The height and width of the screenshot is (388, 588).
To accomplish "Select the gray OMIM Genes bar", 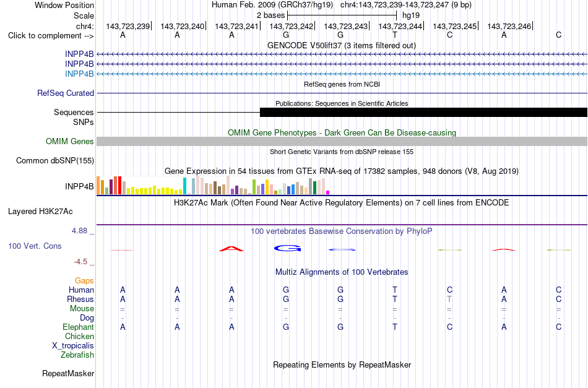I will pos(342,141).
